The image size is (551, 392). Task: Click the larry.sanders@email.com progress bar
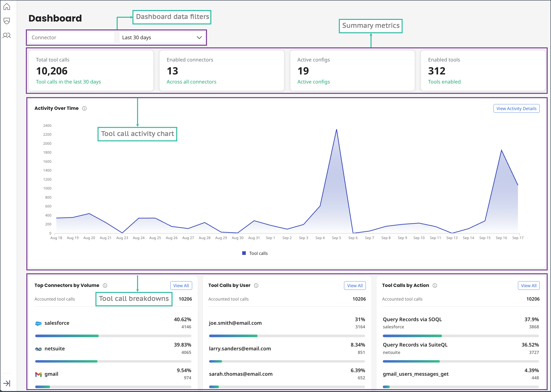pos(287,361)
